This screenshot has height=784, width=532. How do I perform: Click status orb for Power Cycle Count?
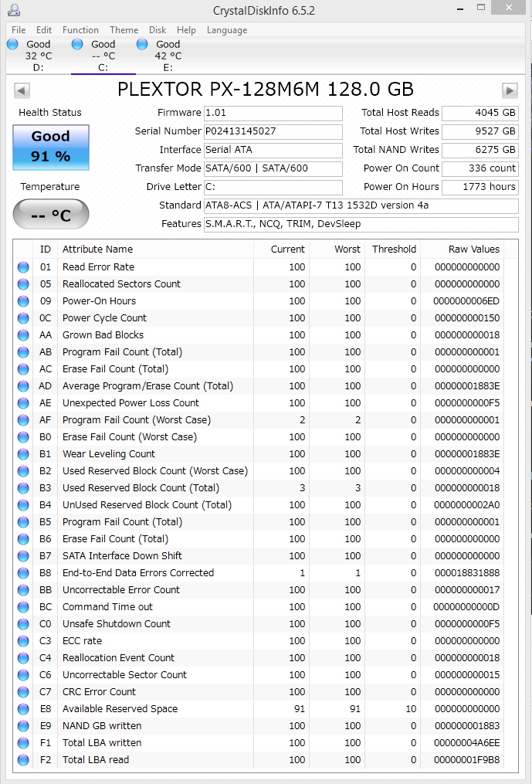pyautogui.click(x=23, y=318)
